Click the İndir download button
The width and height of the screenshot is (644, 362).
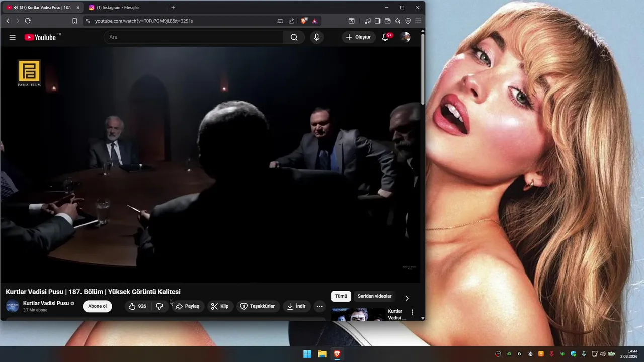click(296, 306)
